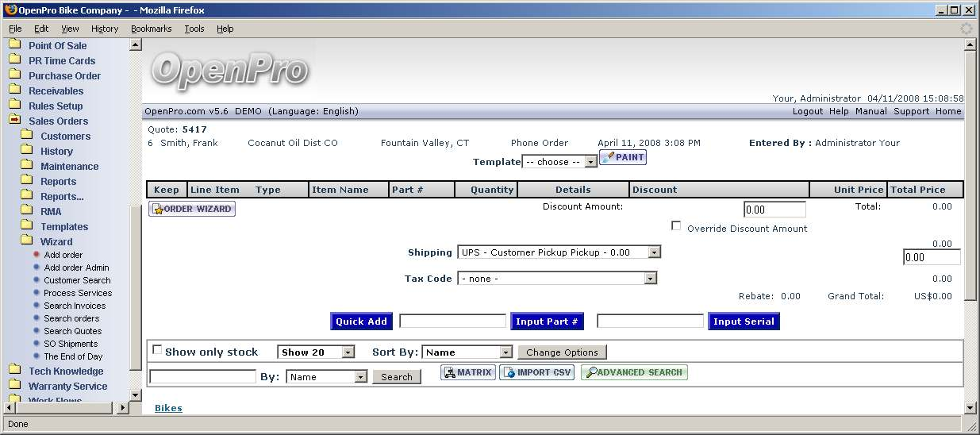Open the Template choose dropdown
The width and height of the screenshot is (980, 435).
[x=559, y=162]
